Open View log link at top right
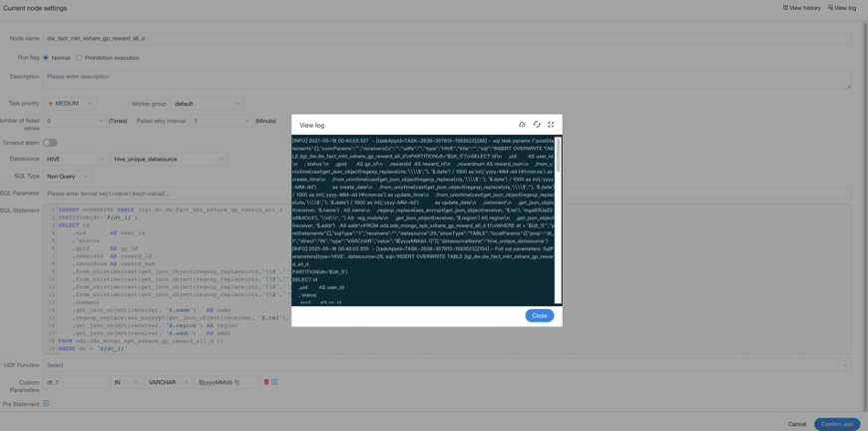 841,8
